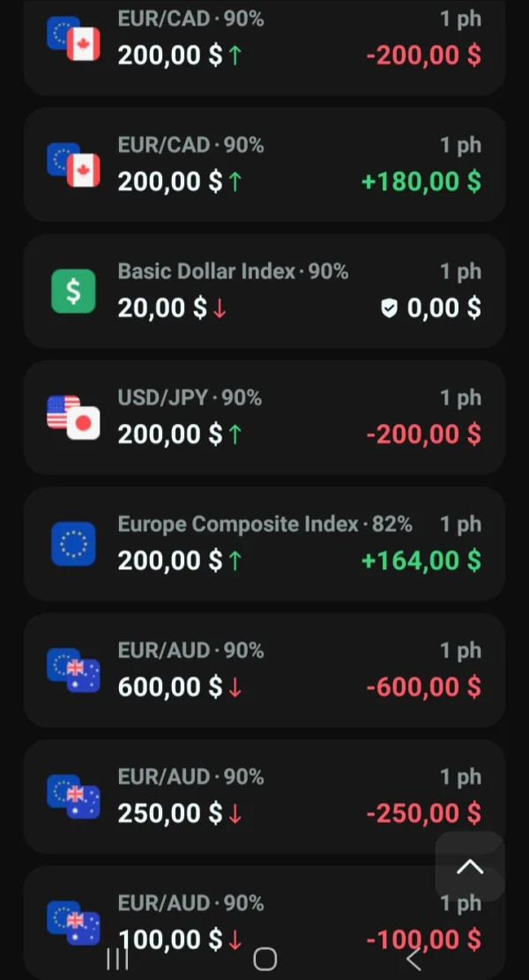The width and height of the screenshot is (529, 980).
Task: Tap the -600,00 $ loss amount
Action: point(424,687)
